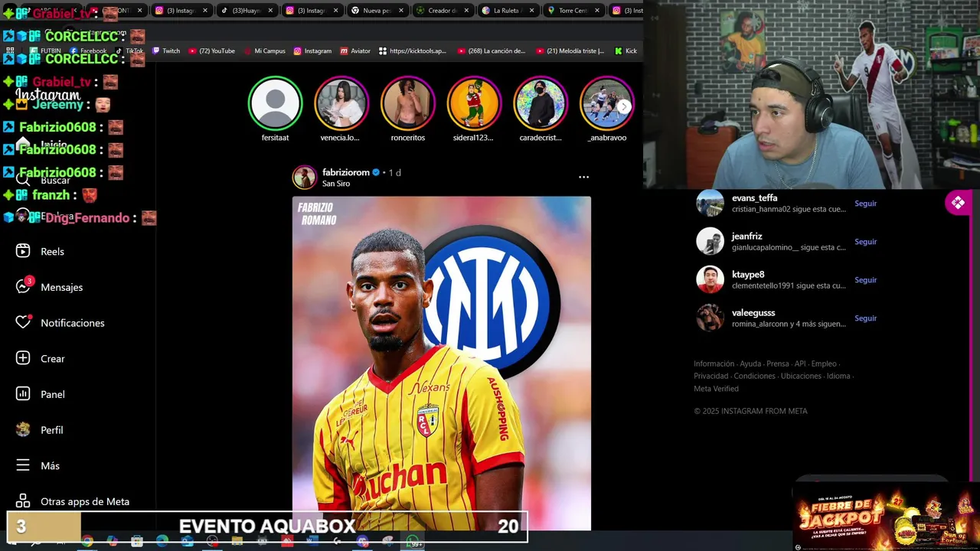
Task: Open the Kick bookmark
Action: [x=626, y=51]
